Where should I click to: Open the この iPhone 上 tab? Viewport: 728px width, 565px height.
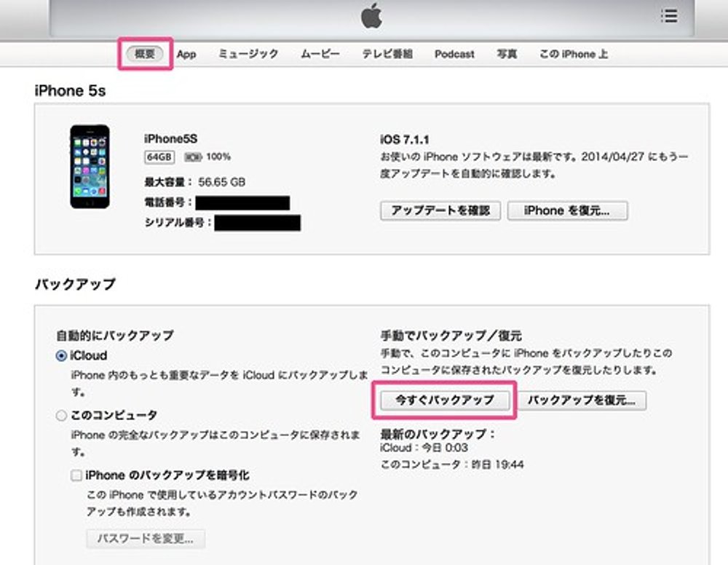click(574, 54)
